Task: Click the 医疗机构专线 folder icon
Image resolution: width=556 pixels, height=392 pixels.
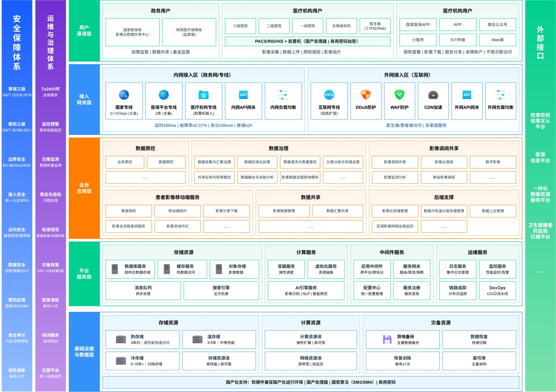Action: (x=204, y=95)
